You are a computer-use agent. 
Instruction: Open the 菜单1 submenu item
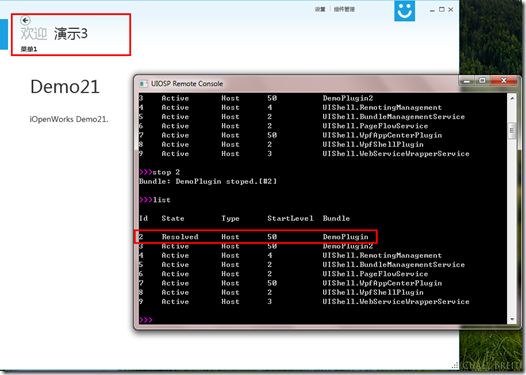point(29,49)
